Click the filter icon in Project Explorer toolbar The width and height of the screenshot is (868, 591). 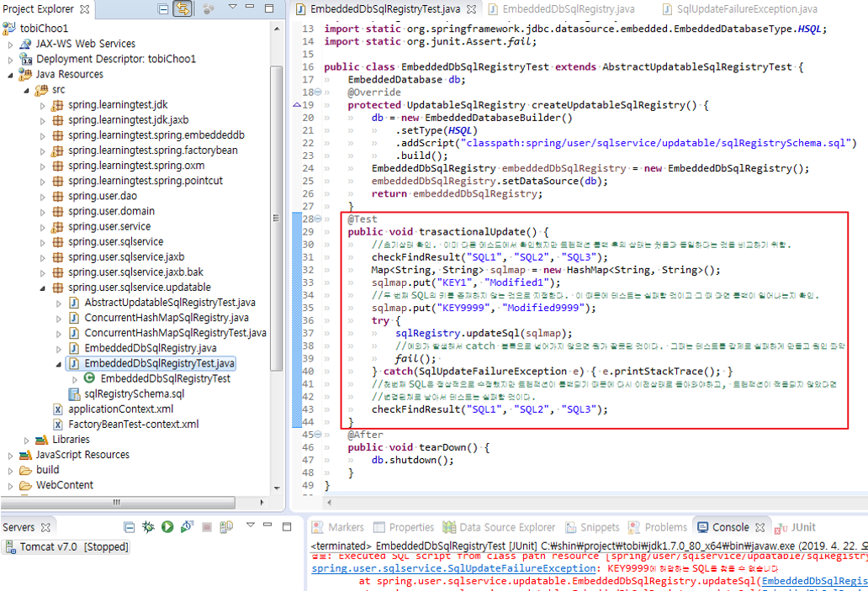pyautogui.click(x=209, y=9)
